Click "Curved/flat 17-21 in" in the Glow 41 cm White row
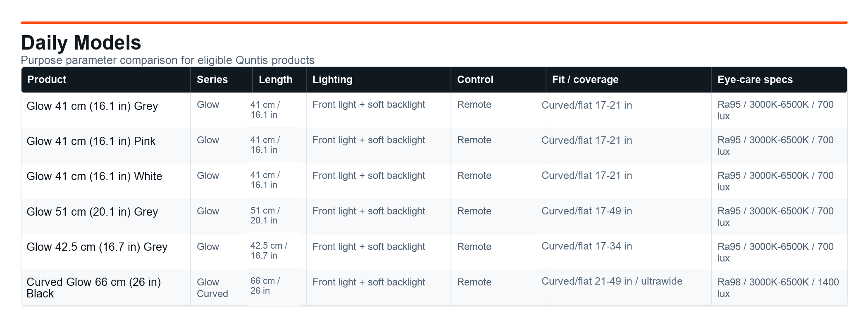The width and height of the screenshot is (868, 328). point(587,176)
